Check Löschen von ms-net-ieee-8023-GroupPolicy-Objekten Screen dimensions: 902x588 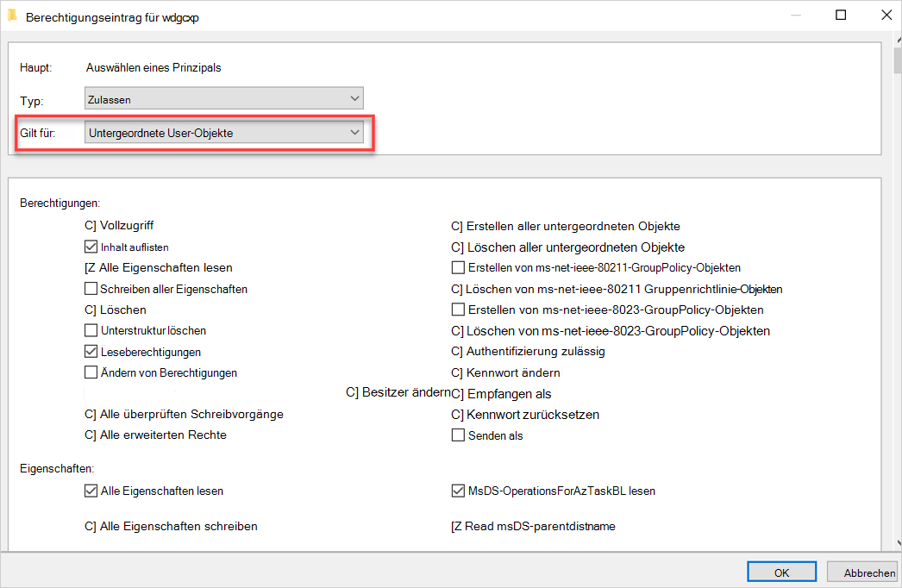click(457, 330)
